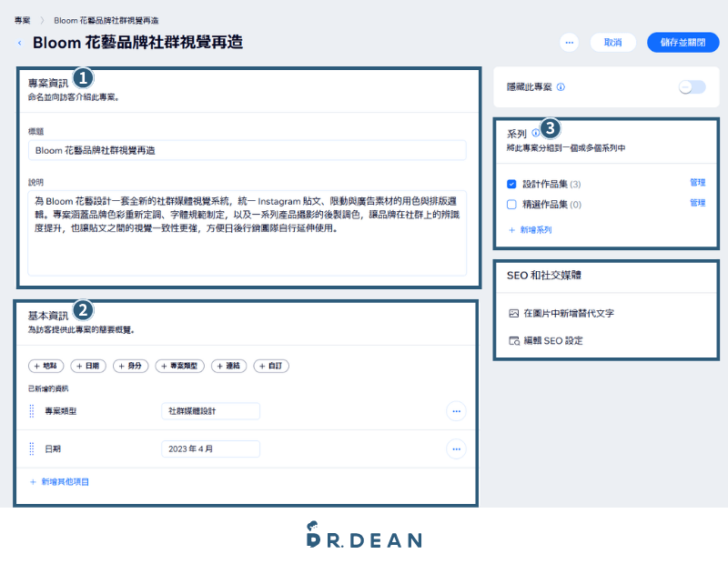Open options menu for 專案類型 row
The height and width of the screenshot is (564, 728).
pos(456,411)
